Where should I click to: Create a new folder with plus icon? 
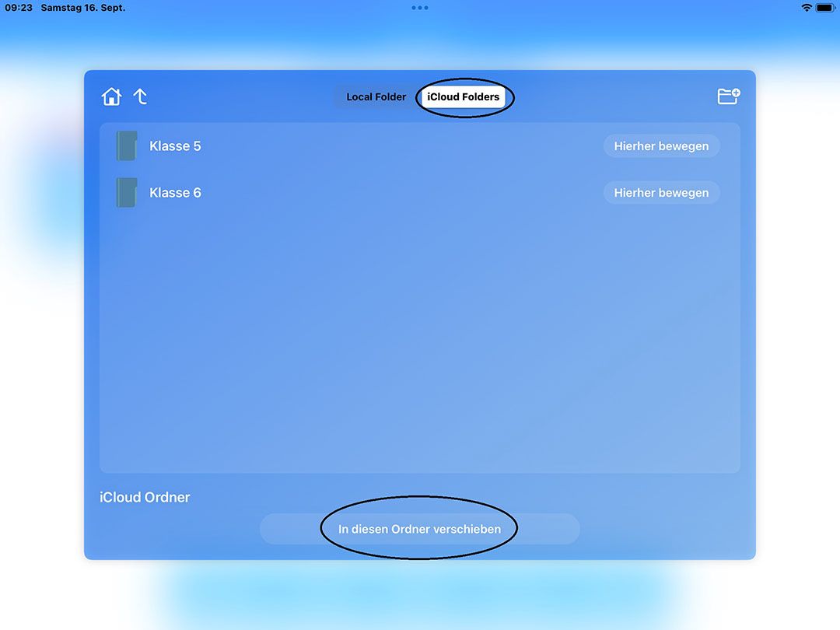[729, 96]
